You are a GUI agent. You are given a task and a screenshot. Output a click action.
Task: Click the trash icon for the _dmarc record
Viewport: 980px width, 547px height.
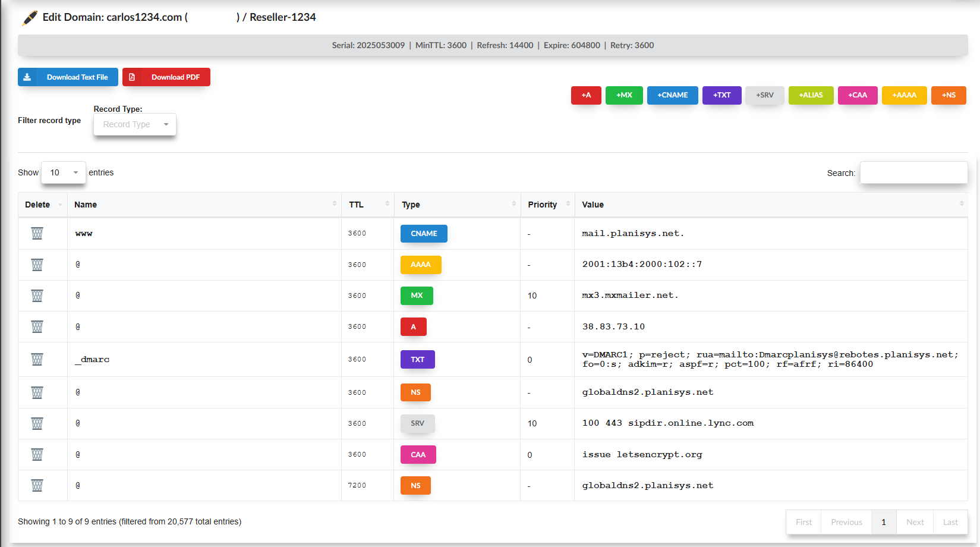[x=37, y=360]
